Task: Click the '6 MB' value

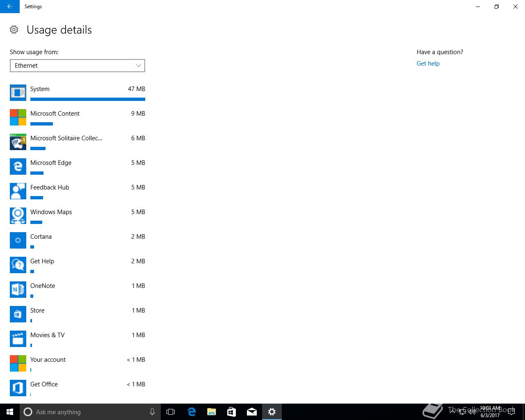Action: point(138,138)
